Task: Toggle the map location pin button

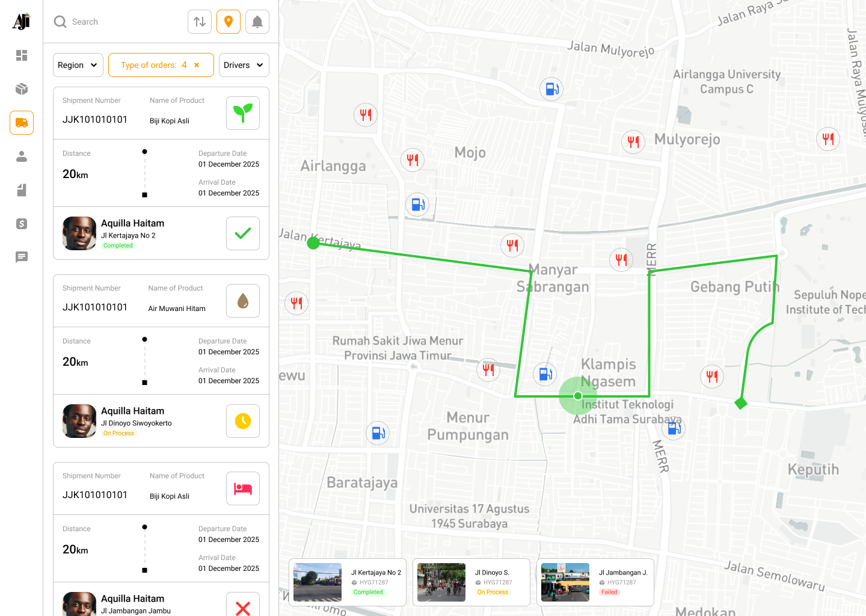Action: pyautogui.click(x=229, y=22)
